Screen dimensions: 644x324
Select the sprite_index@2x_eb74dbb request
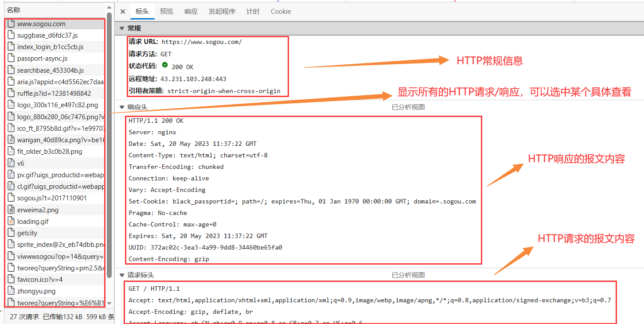[x=55, y=245]
